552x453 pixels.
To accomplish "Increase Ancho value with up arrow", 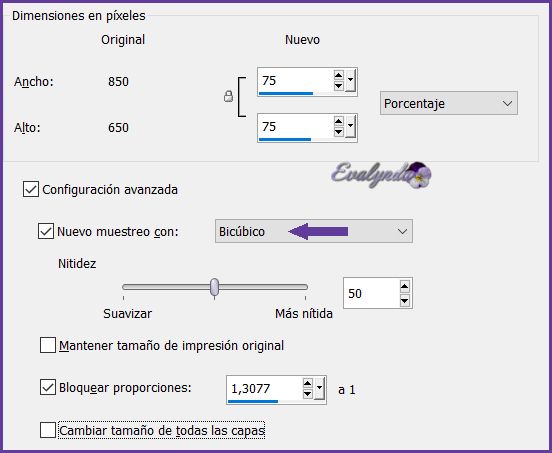I will [338, 75].
